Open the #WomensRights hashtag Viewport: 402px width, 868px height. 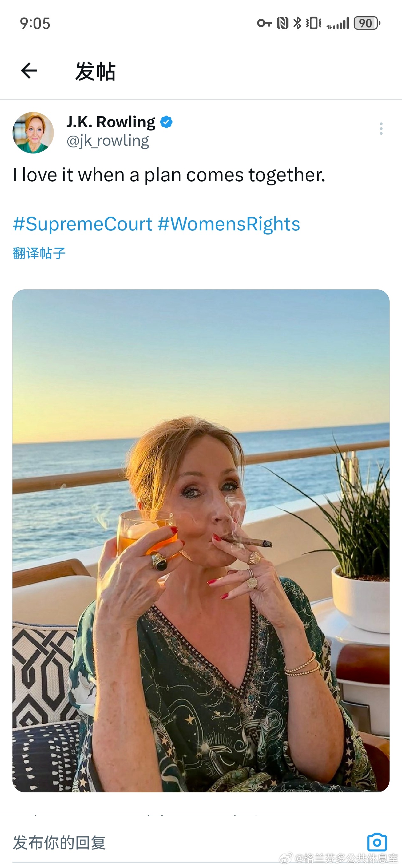(229, 224)
